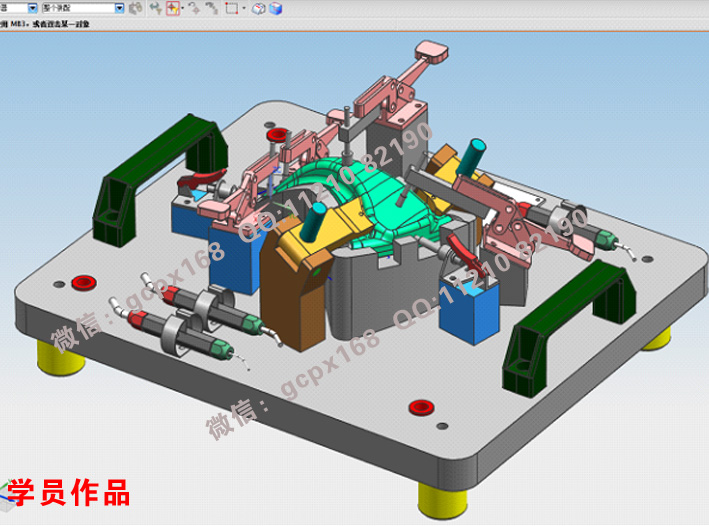The height and width of the screenshot is (526, 709).
Task: Expand the type filter combo box at far left
Action: point(34,8)
